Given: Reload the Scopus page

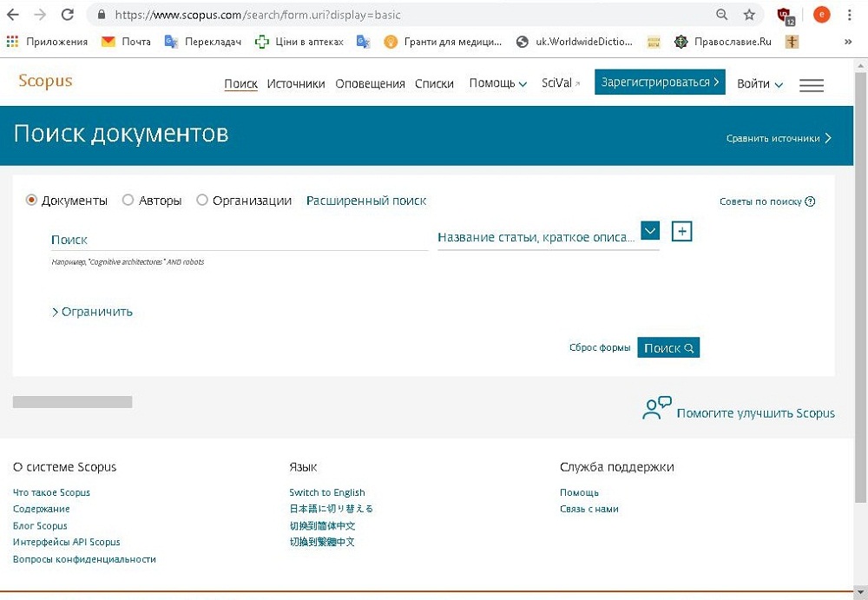Looking at the screenshot, I should pos(68,15).
